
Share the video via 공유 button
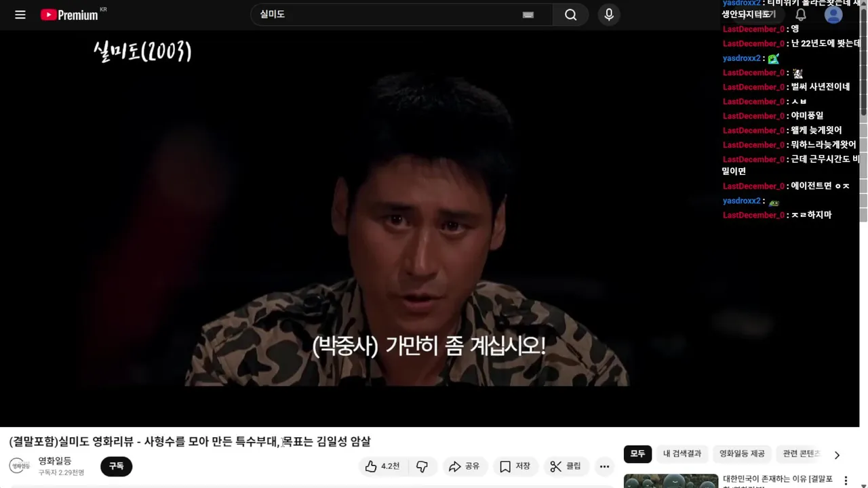coord(465,466)
